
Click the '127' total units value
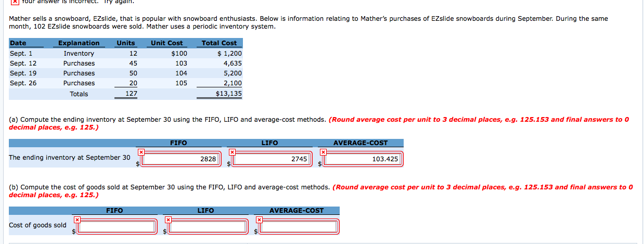[x=132, y=94]
